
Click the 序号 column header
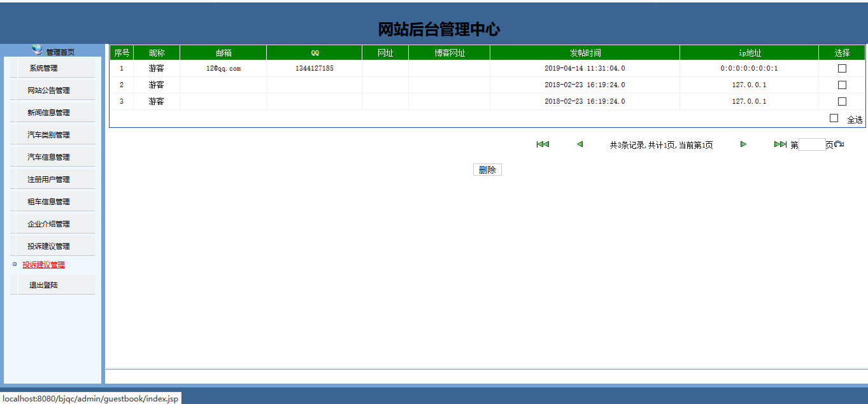pyautogui.click(x=122, y=53)
